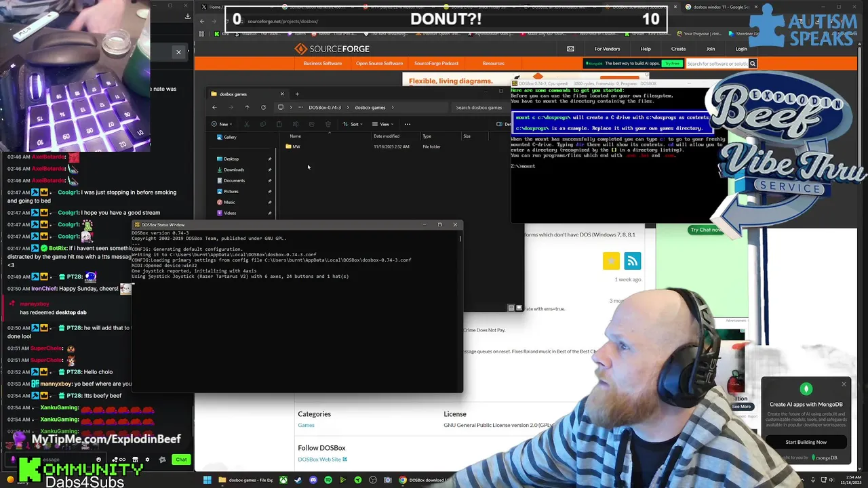Sort files by the Type column header
Image resolution: width=868 pixels, height=488 pixels.
coord(427,136)
